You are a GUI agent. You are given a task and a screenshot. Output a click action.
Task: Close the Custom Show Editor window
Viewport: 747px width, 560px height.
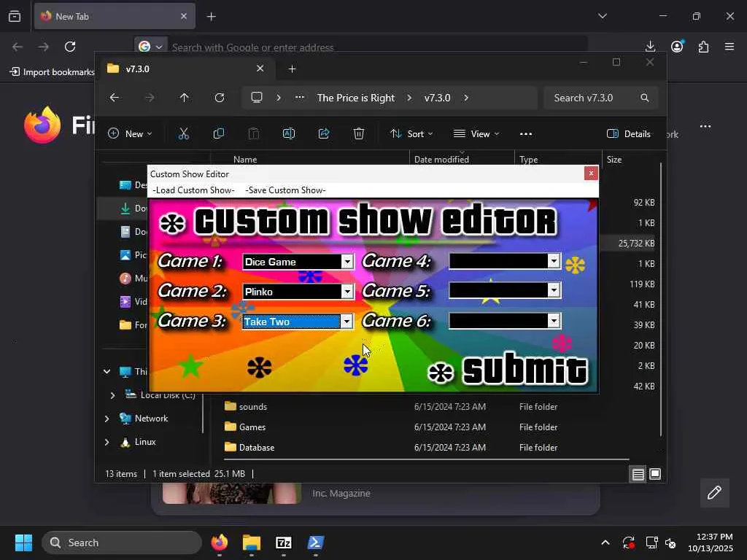point(591,174)
